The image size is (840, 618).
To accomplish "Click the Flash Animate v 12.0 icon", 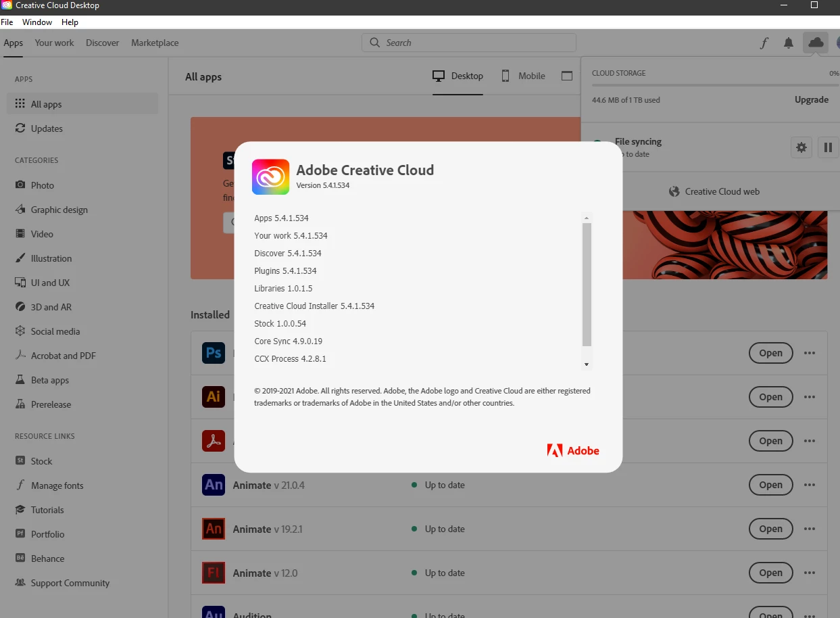I will (x=214, y=573).
